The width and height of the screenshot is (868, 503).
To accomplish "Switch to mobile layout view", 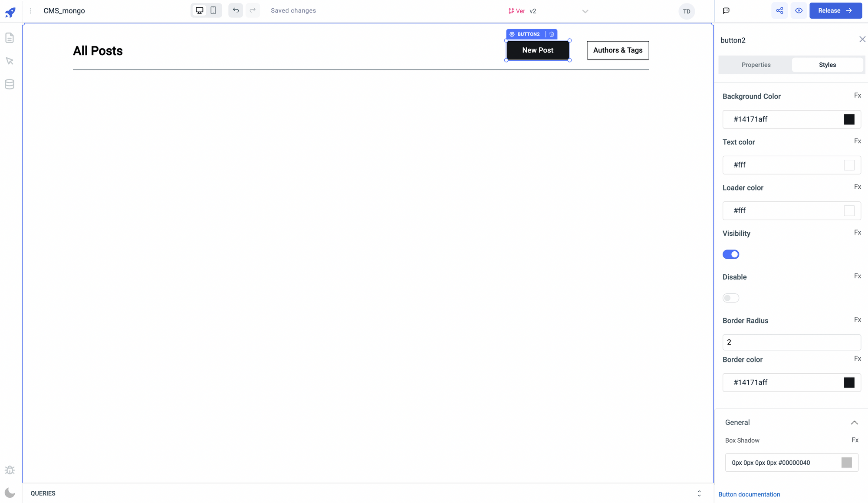I will coord(214,10).
